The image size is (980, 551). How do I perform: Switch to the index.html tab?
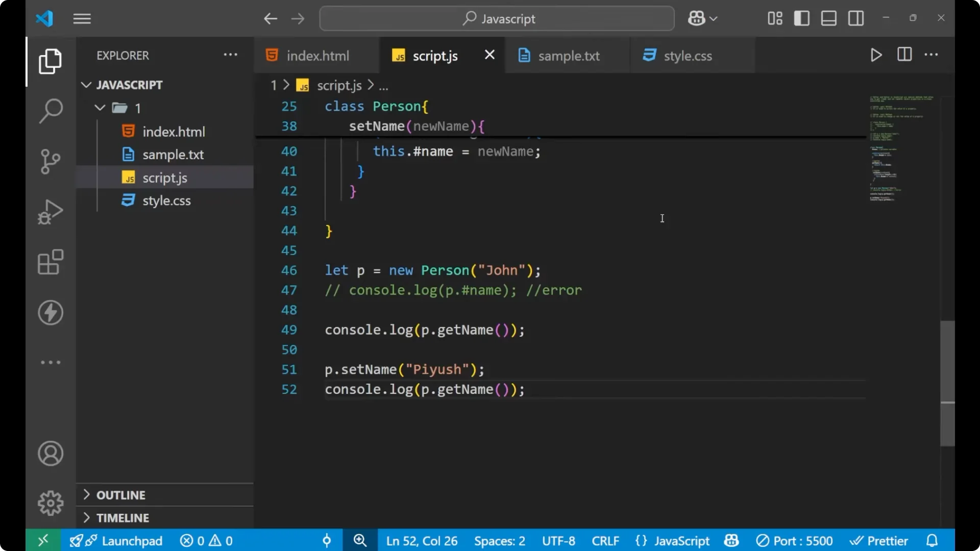316,55
